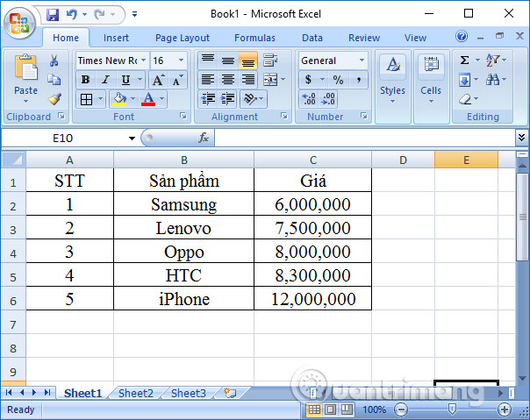Apply Percent Style format
This screenshot has width=530, height=420.
[x=338, y=80]
